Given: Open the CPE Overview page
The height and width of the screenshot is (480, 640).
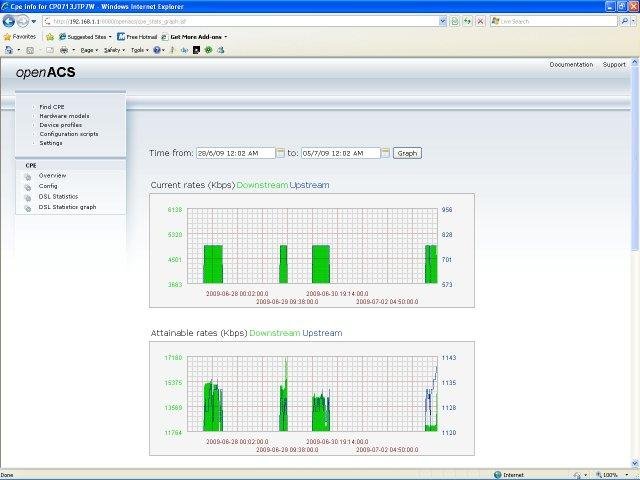Looking at the screenshot, I should coord(52,176).
